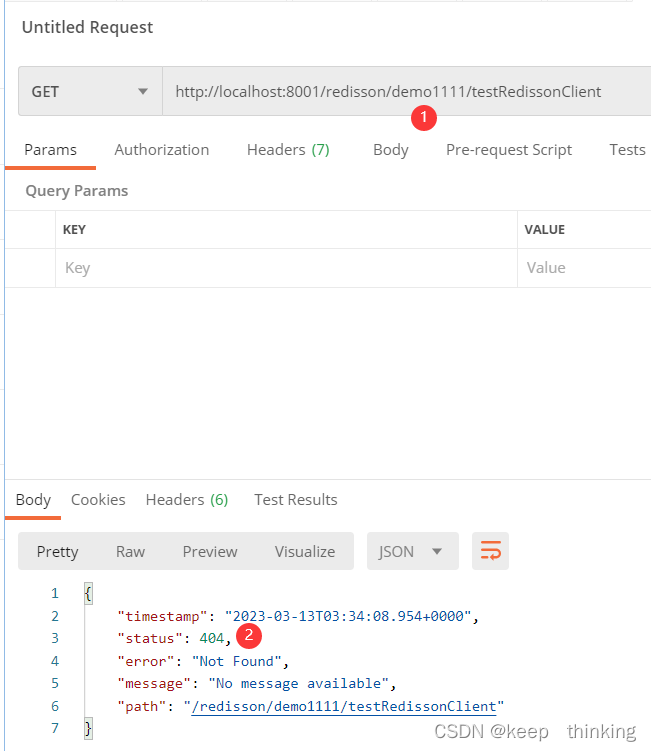Select the response Body tab
The image size is (651, 751).
[33, 500]
